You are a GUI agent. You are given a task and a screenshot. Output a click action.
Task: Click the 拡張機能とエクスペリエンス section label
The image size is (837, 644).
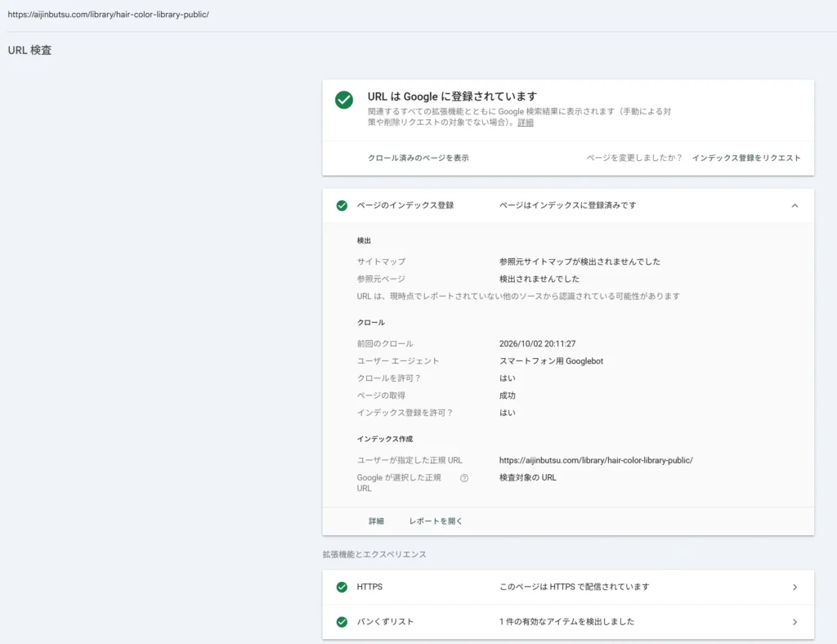[x=374, y=554]
